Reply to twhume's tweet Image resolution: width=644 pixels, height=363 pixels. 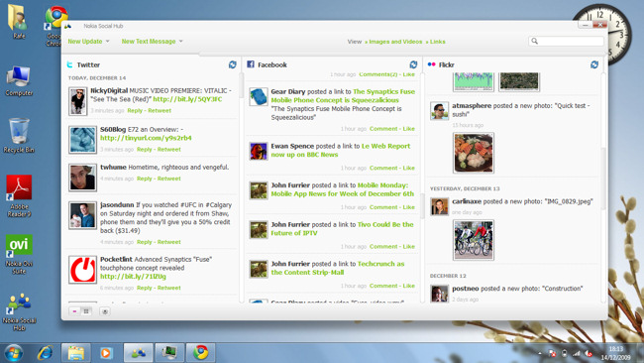[x=145, y=179]
